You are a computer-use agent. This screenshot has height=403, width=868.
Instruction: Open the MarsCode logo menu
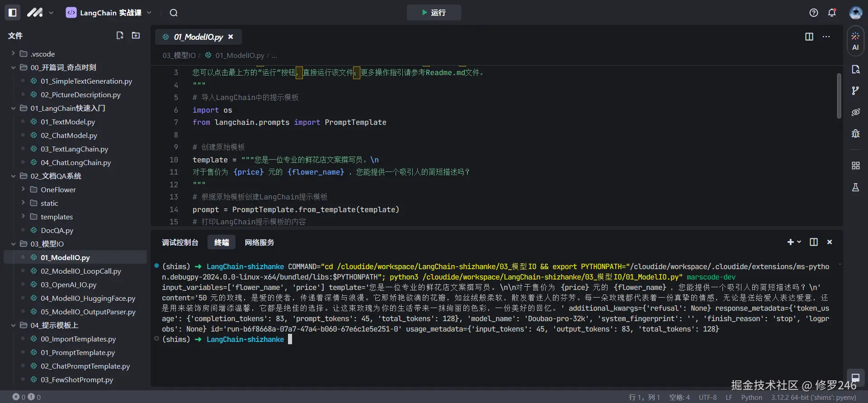click(40, 13)
